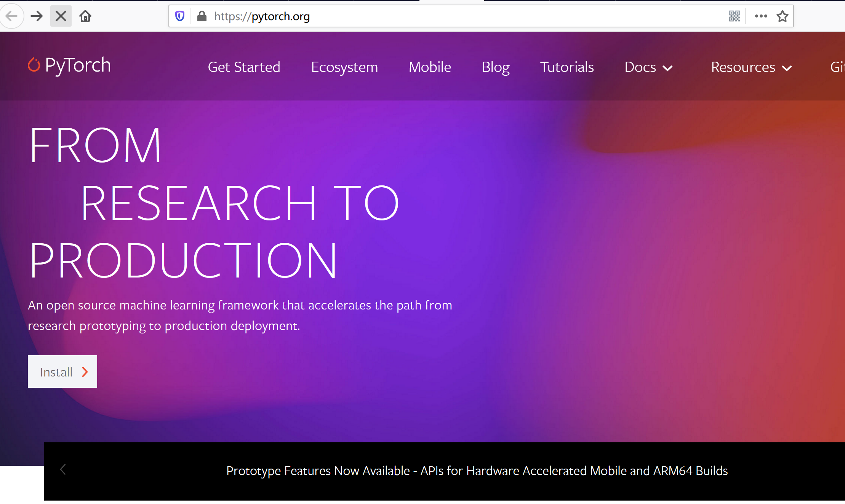Viewport: 845px width, 504px height.
Task: Go to the Mobile nav item
Action: [430, 67]
